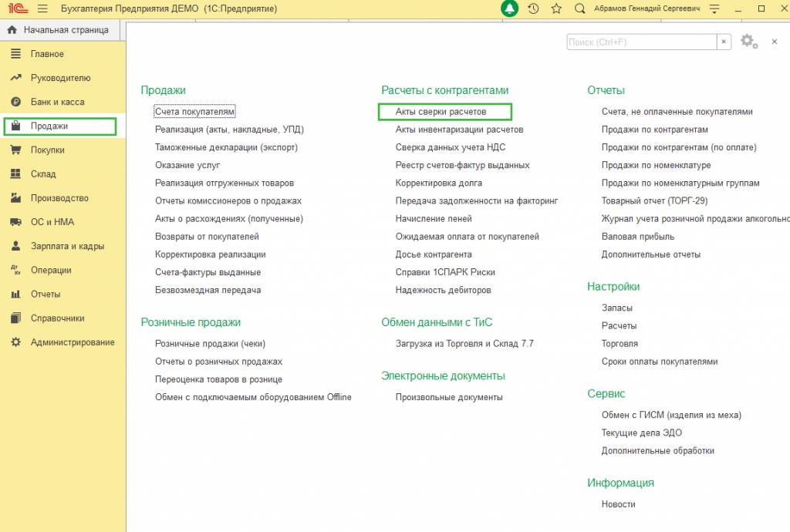
Task: Select Банк и касса section label
Action: pyautogui.click(x=57, y=102)
